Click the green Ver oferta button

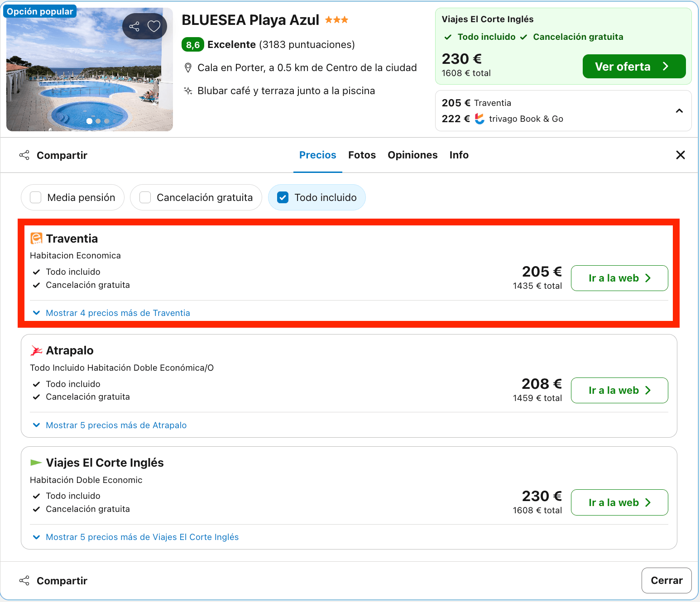click(634, 67)
